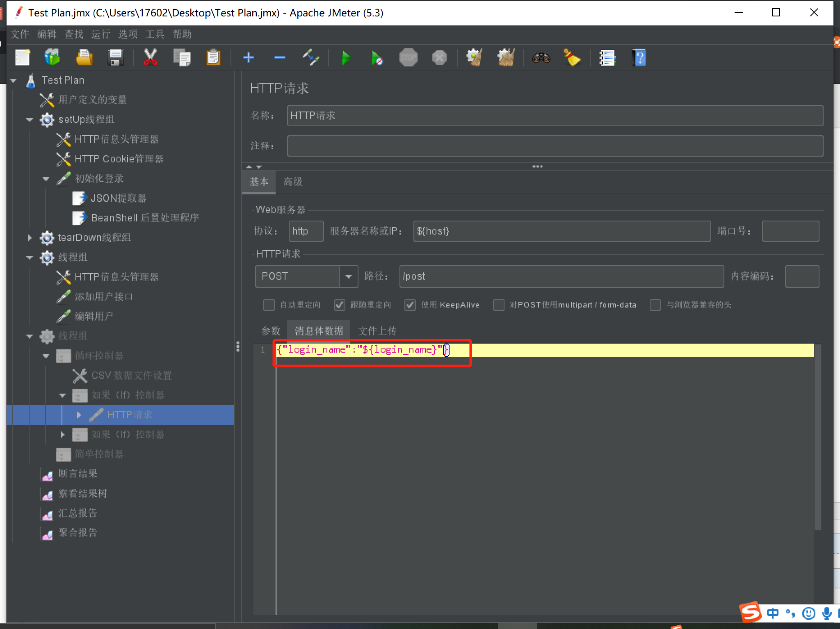Click the body data vertical scrollbar
Viewport: 840px width, 629px height.
[817, 437]
